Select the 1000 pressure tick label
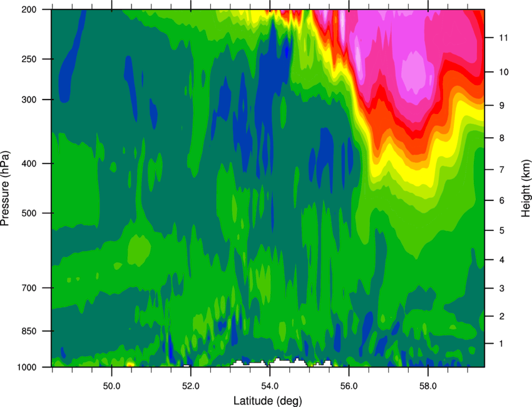 pos(27,368)
